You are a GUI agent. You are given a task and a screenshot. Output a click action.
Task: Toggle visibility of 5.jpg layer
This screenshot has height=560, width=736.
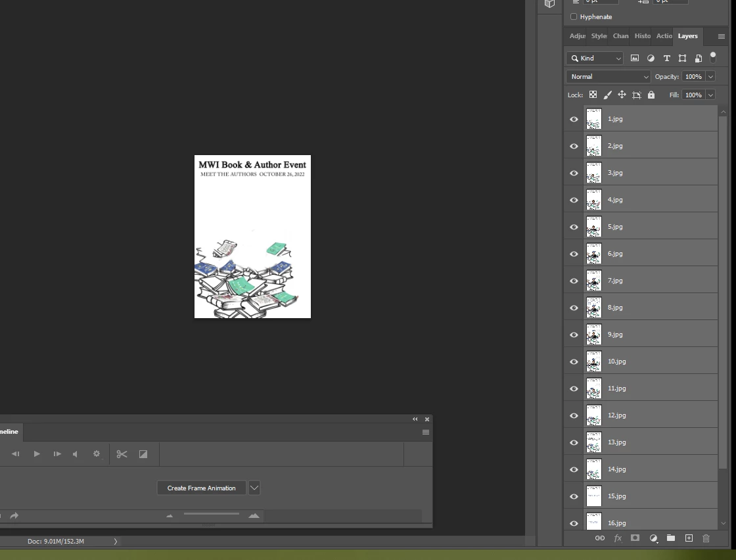tap(574, 227)
